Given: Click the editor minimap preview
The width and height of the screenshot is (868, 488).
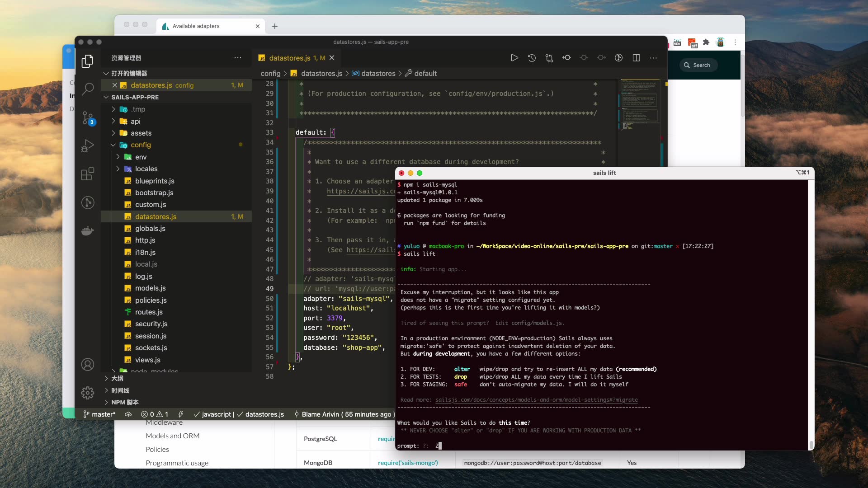Looking at the screenshot, I should (x=640, y=105).
